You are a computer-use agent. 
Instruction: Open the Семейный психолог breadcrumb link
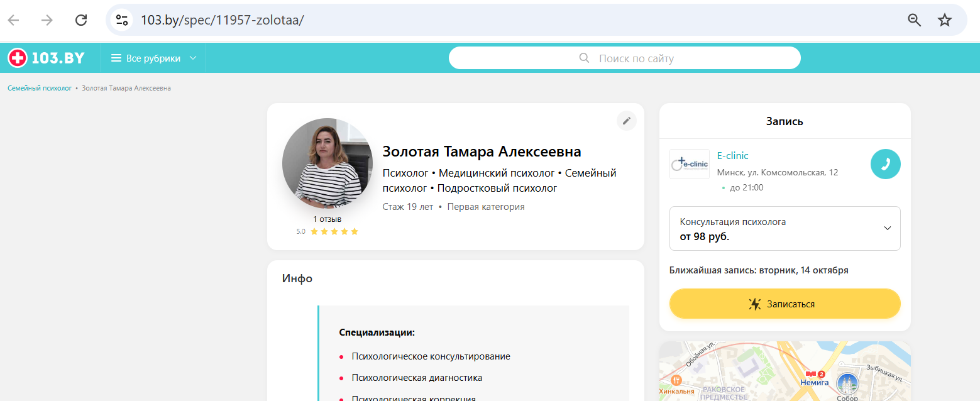tap(40, 88)
